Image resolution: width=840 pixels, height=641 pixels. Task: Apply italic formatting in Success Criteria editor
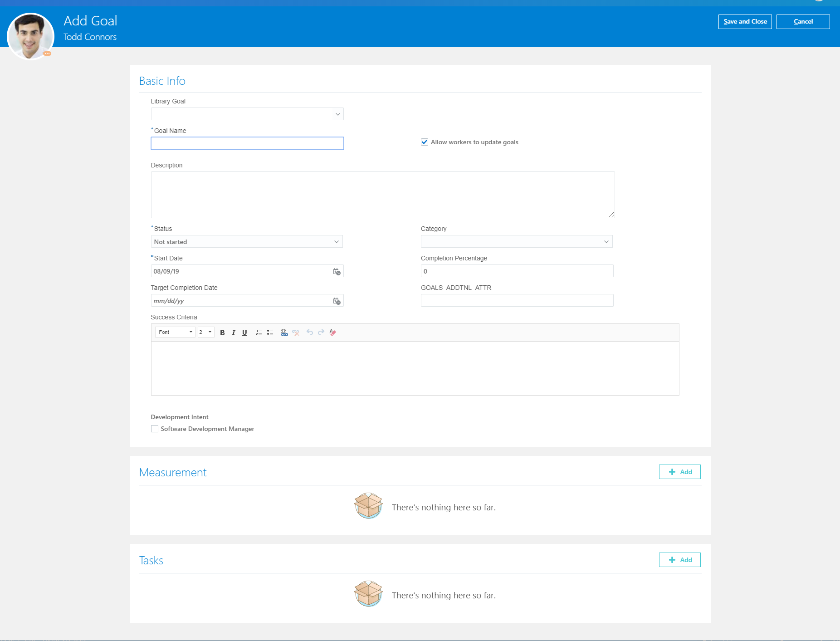pos(234,332)
